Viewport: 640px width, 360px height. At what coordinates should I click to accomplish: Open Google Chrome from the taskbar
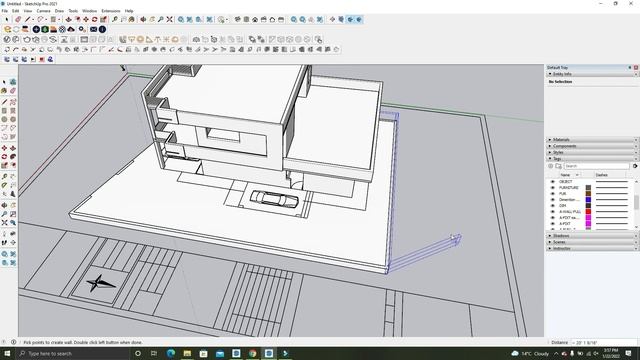252,353
